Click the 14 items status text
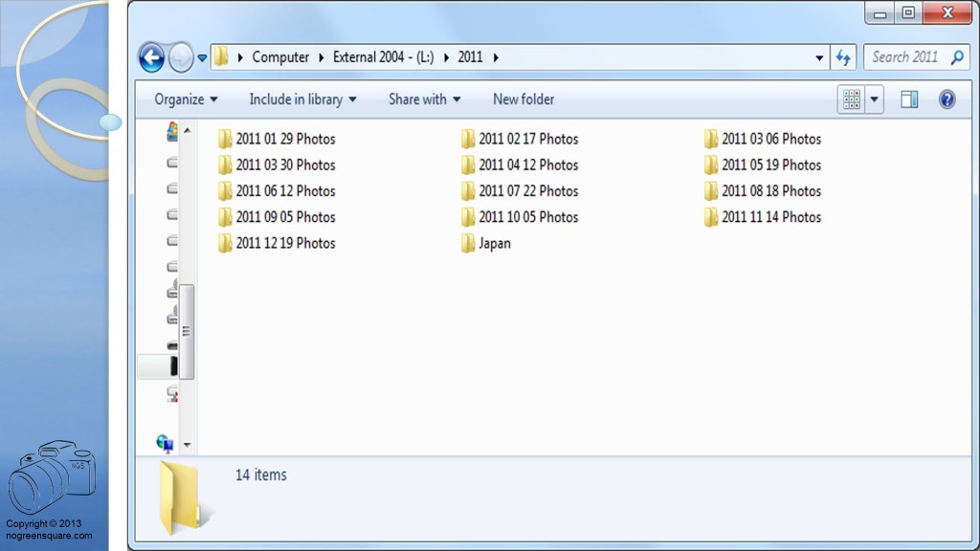The height and width of the screenshot is (551, 980). pos(260,474)
